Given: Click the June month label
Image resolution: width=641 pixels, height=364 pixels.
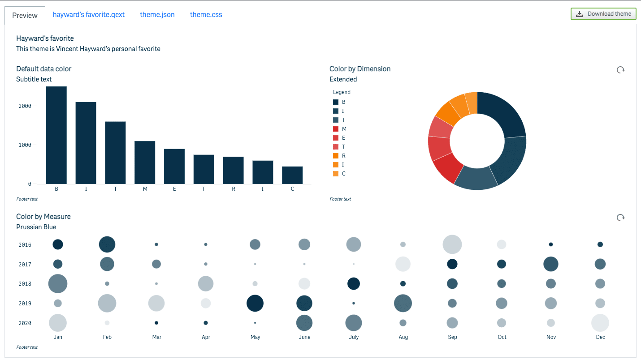Looking at the screenshot, I should click(304, 337).
